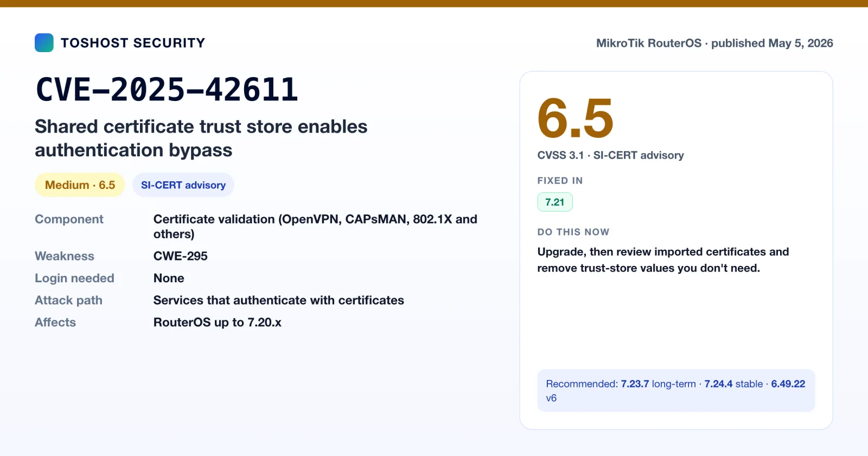Click the 'None' login value
868x456 pixels.
tap(169, 278)
